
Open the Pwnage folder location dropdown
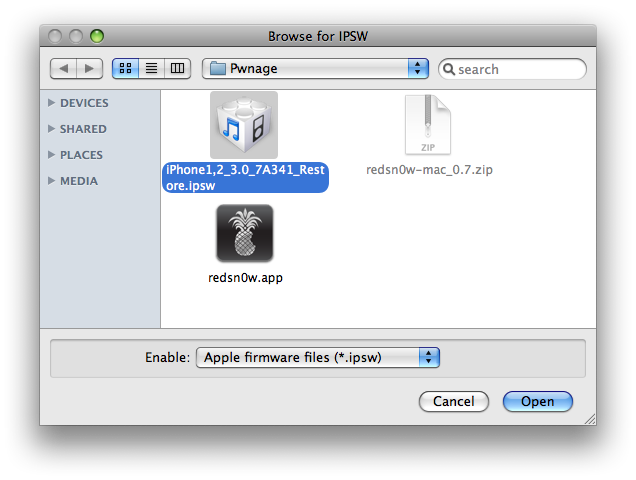(315, 69)
